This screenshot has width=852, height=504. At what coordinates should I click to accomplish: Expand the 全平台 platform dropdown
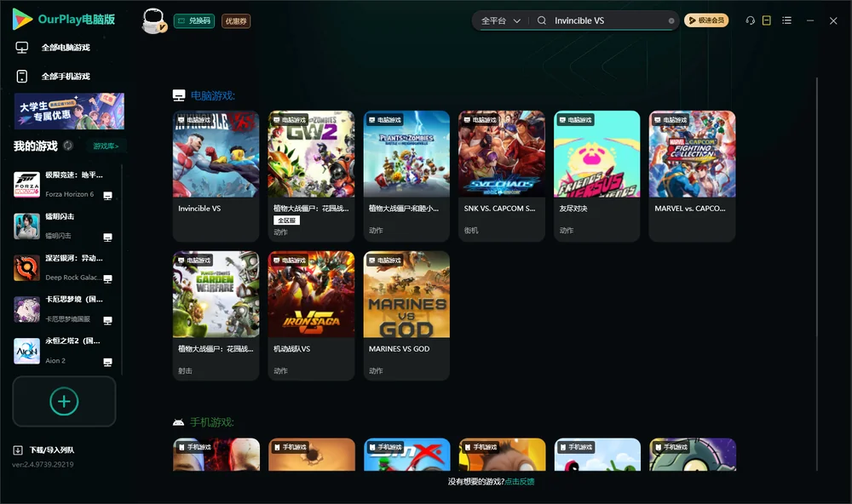500,20
